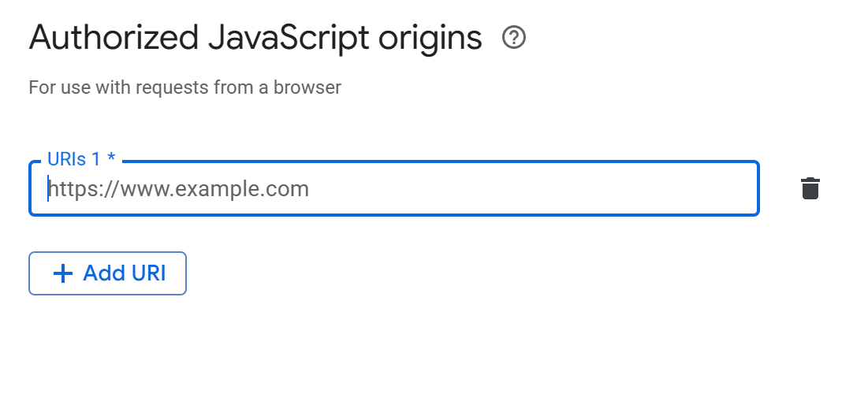Screen dimensions: 868x401
Task: Click inside the blue-outlined URI box
Action: coord(473,189)
